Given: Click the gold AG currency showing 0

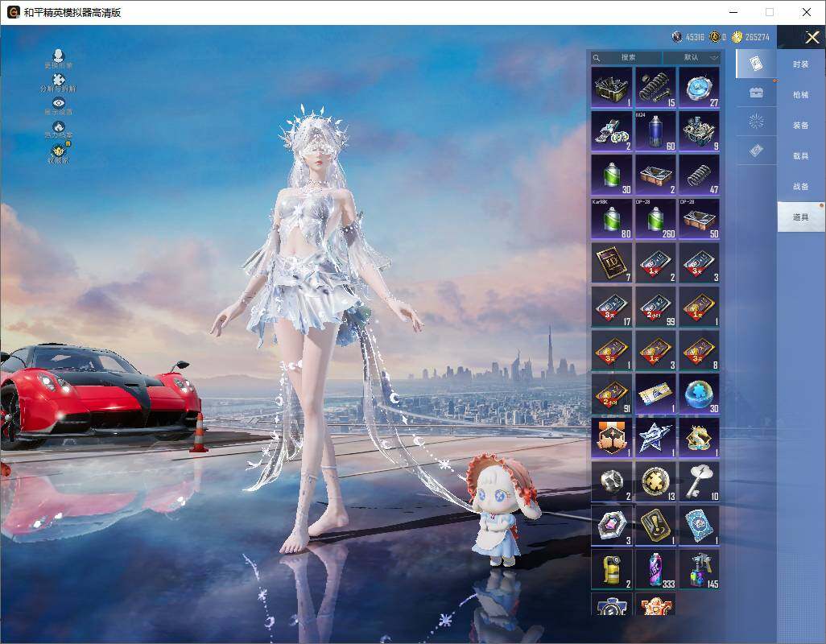Looking at the screenshot, I should [x=718, y=37].
